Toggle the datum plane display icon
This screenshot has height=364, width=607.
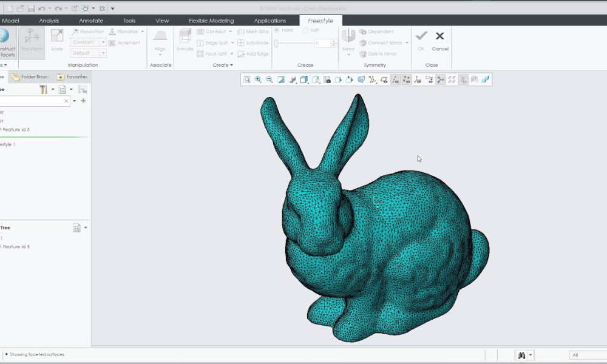pyautogui.click(x=384, y=79)
